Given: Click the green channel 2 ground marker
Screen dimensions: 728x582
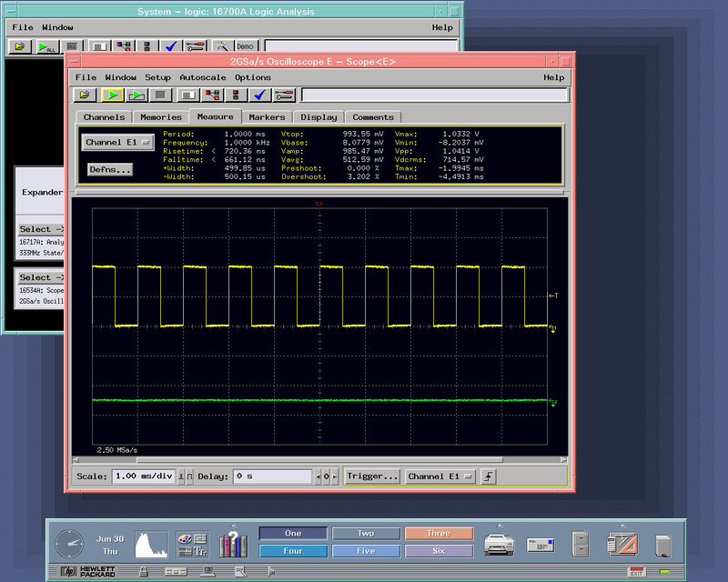Looking at the screenshot, I should (553, 402).
